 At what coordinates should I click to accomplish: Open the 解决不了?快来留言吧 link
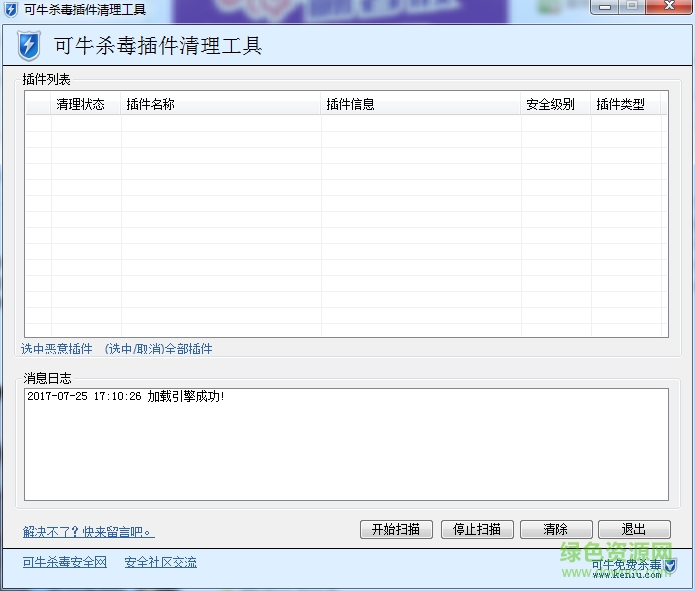point(89,531)
